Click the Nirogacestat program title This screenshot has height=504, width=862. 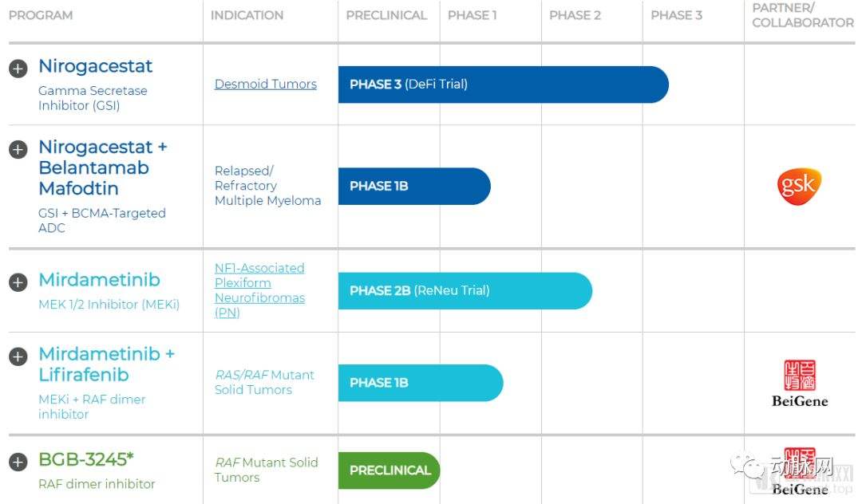coord(96,66)
